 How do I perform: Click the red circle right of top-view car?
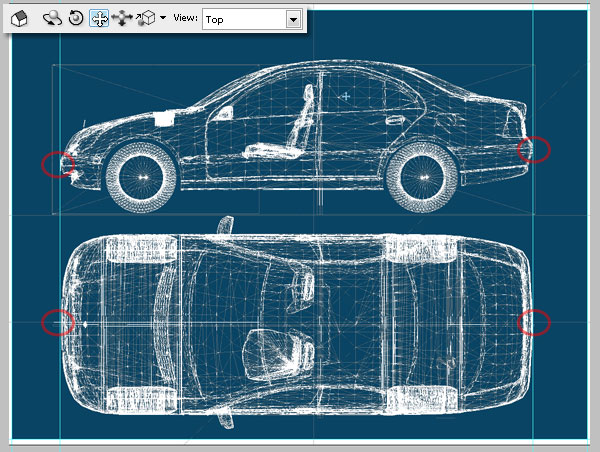click(x=535, y=322)
